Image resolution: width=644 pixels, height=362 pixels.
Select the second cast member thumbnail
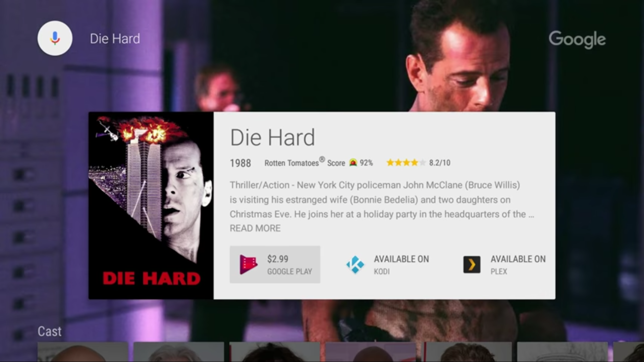pyautogui.click(x=179, y=352)
